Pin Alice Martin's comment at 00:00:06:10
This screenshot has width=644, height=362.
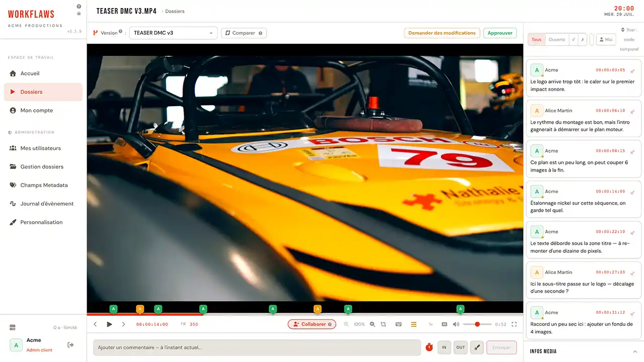coord(632,111)
